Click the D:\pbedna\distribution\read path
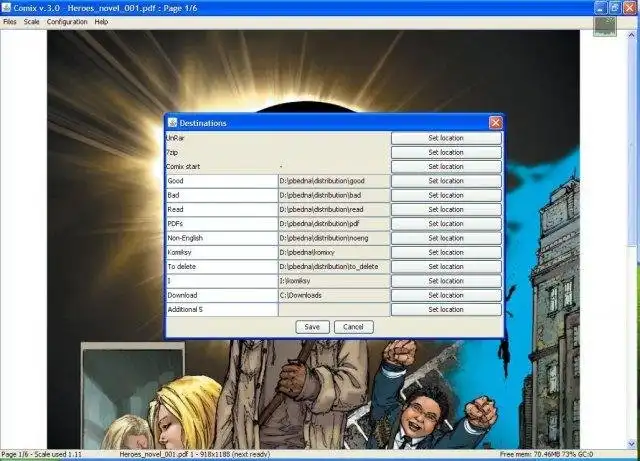640x461 pixels. click(334, 209)
